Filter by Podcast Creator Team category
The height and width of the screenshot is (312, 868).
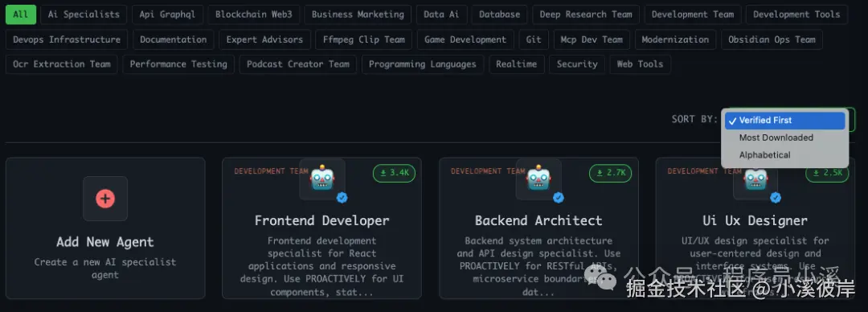click(298, 64)
